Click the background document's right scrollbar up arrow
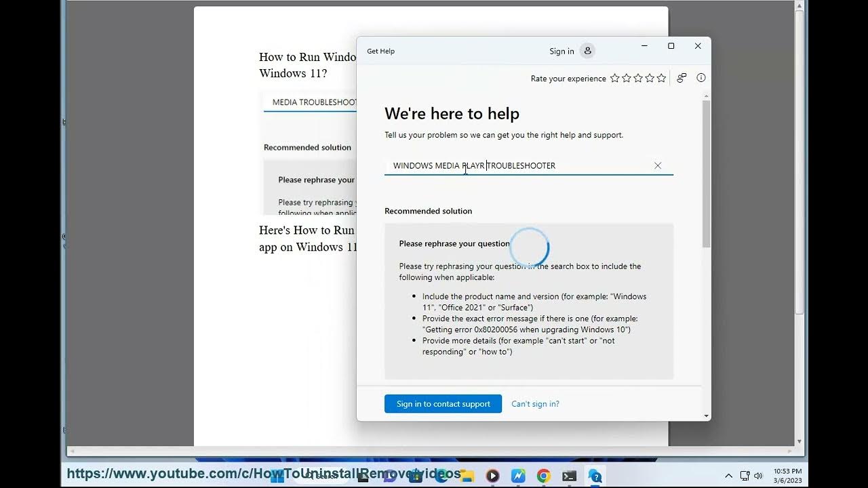This screenshot has height=488, width=868. pyautogui.click(x=800, y=5)
